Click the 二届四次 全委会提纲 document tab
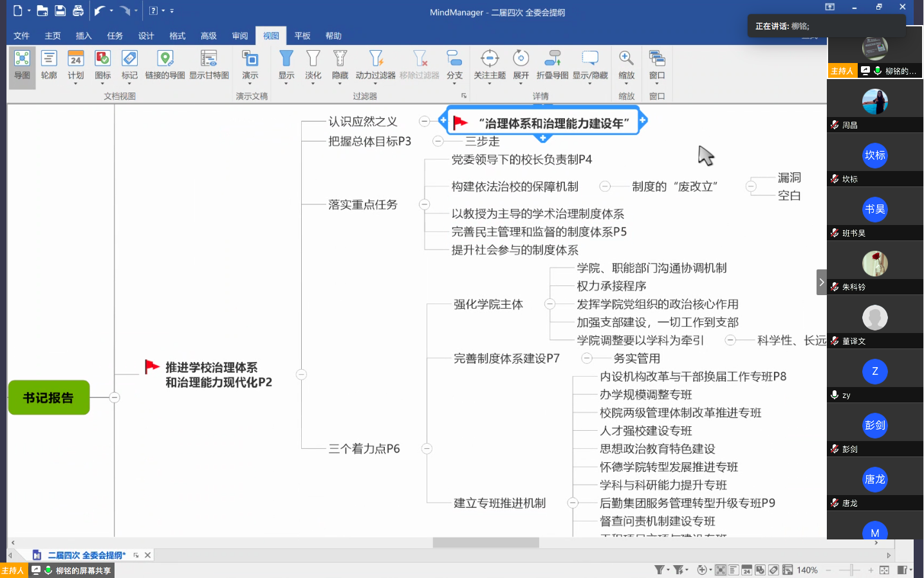 [86, 555]
